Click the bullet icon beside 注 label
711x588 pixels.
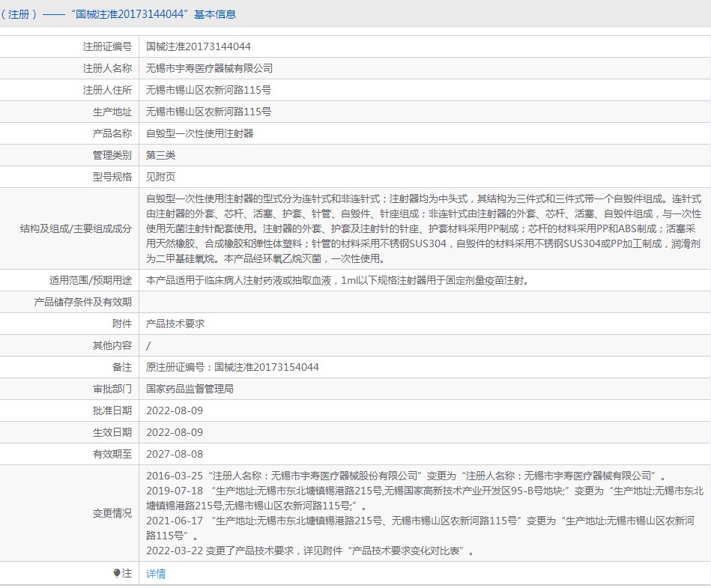pyautogui.click(x=117, y=574)
